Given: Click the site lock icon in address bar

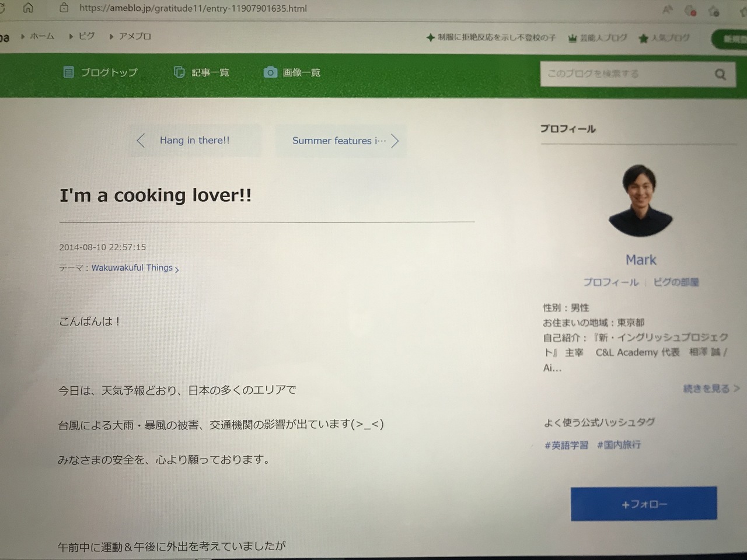Looking at the screenshot, I should tap(64, 8).
